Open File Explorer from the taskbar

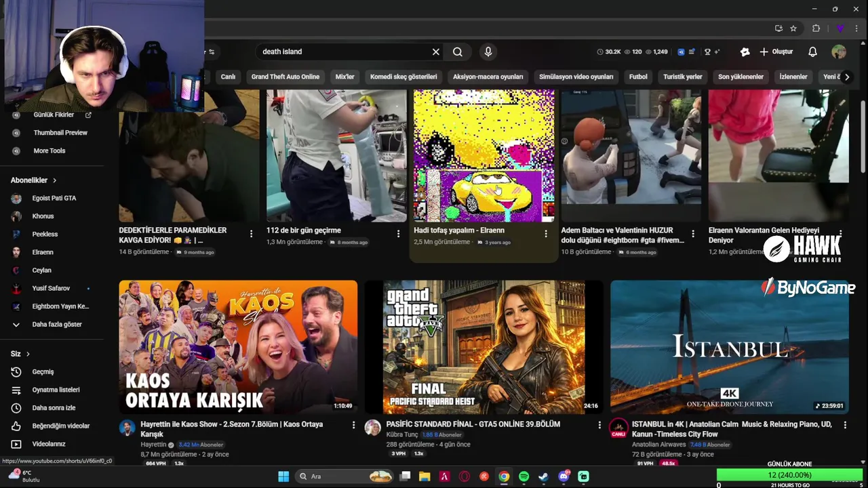tap(425, 476)
